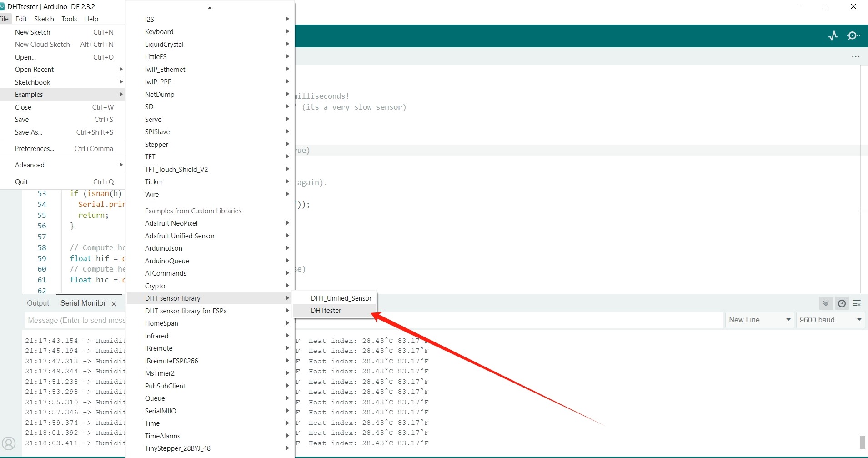The width and height of the screenshot is (868, 458).
Task: Expand the NetDump examples
Action: 210,95
